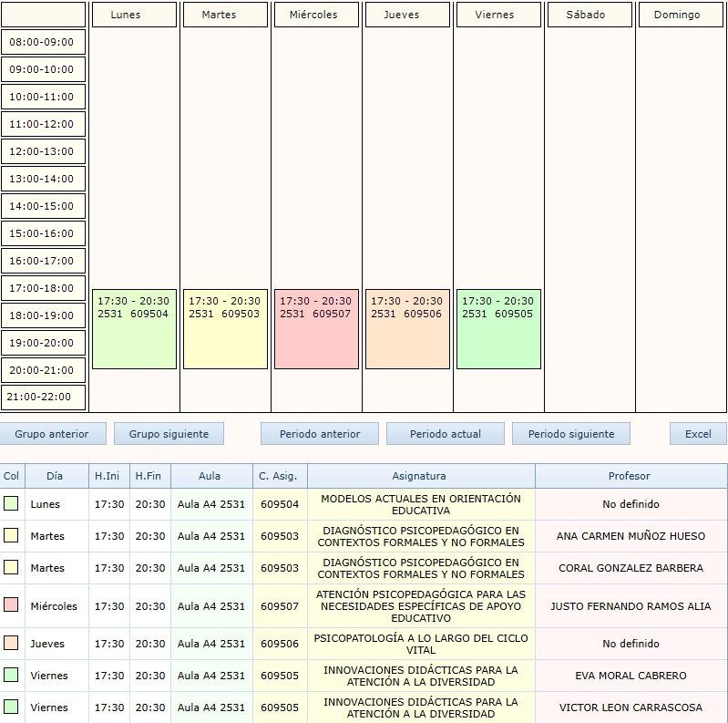This screenshot has width=728, height=723.
Task: Click the H.Ini column header
Action: click(109, 476)
